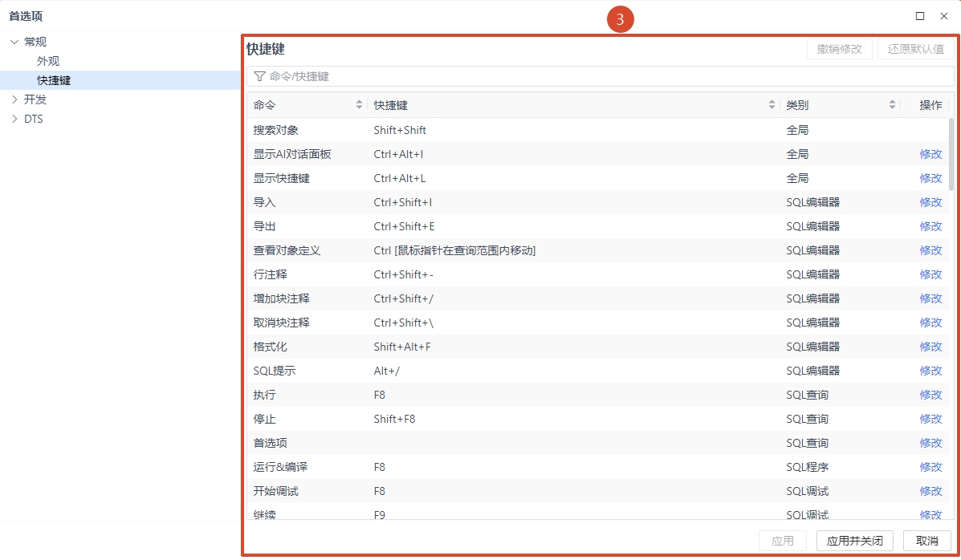This screenshot has height=560, width=961.
Task: Click the 显示AI对话面板 command name
Action: [292, 154]
